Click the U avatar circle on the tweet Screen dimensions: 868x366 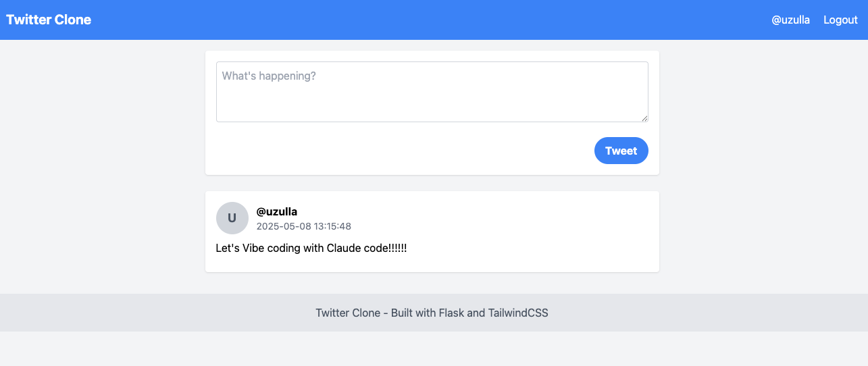tap(232, 218)
